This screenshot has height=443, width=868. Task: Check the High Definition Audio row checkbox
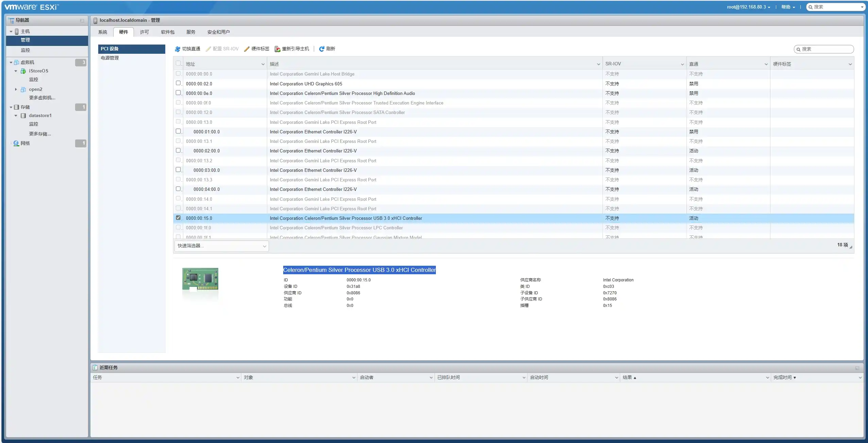coord(178,93)
